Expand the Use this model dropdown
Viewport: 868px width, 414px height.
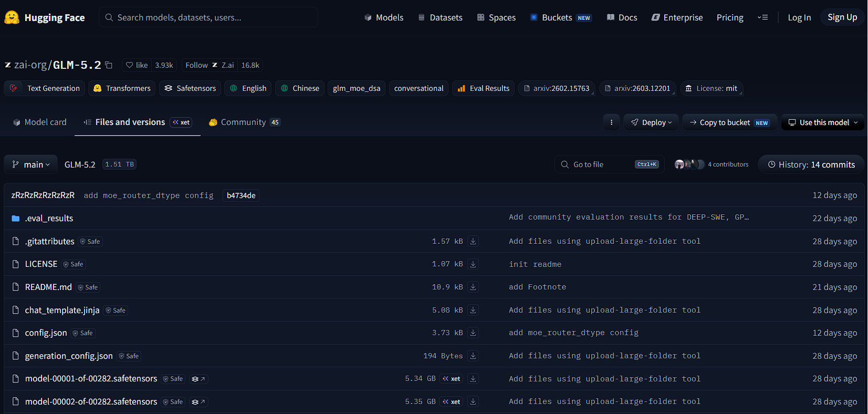(823, 122)
